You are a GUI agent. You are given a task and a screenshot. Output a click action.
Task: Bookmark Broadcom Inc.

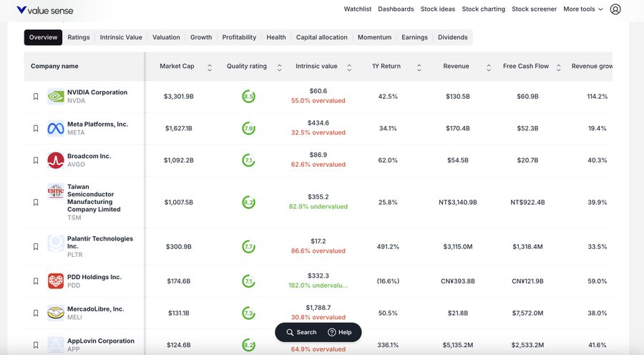coord(36,160)
